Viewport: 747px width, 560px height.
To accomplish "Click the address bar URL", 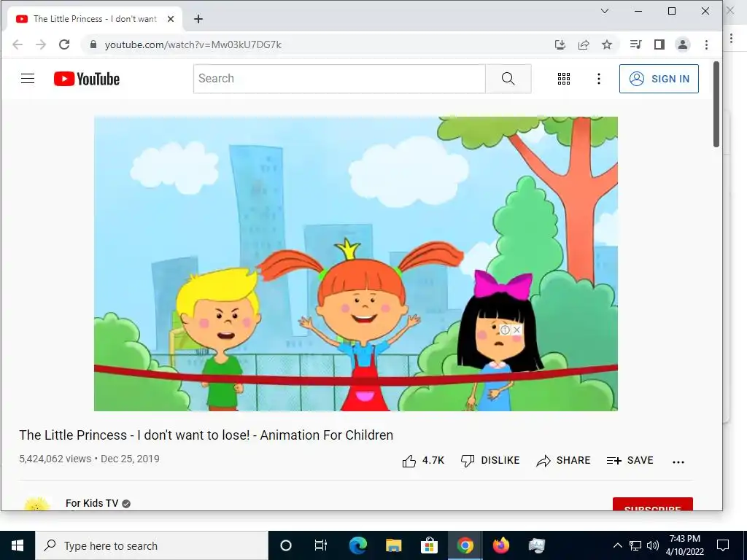I will pyautogui.click(x=193, y=44).
